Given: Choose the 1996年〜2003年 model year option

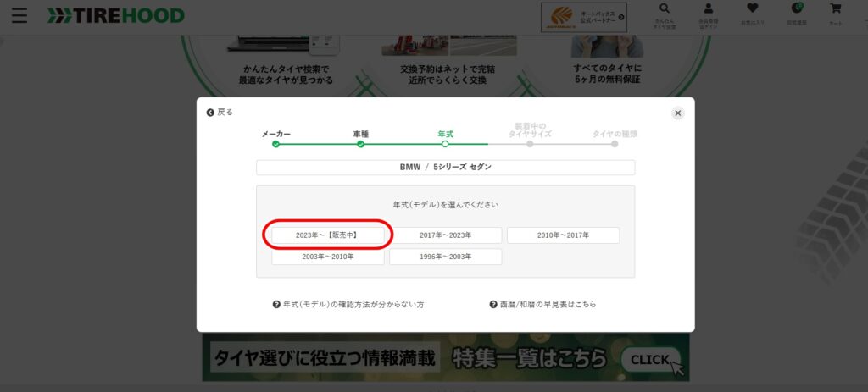Looking at the screenshot, I should (x=445, y=257).
